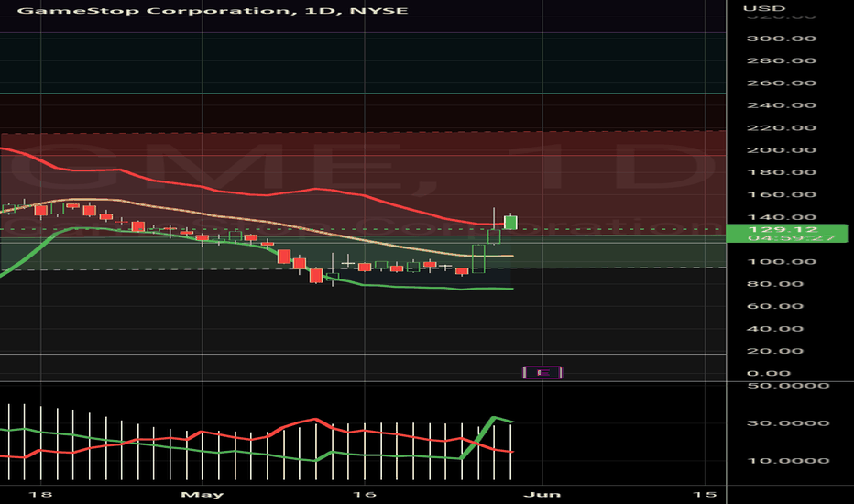Click the 04:59:27 bar countdown timer
This screenshot has width=854, height=504.
point(792,238)
